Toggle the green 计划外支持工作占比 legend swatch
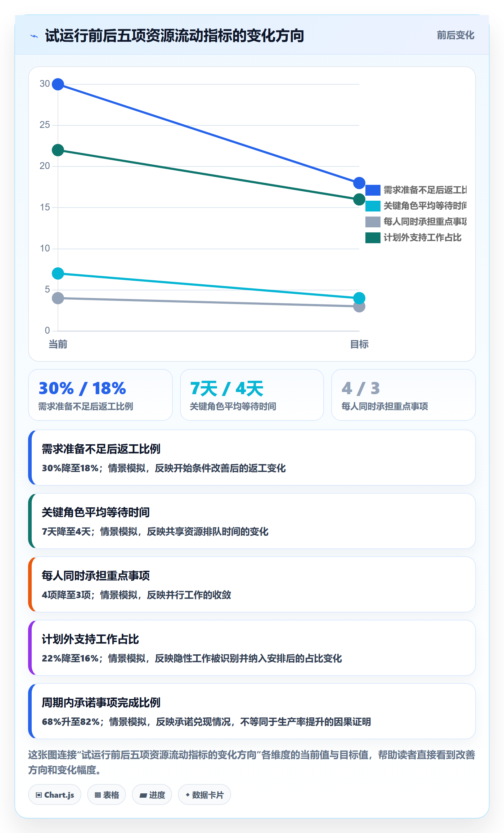Image resolution: width=504 pixels, height=833 pixels. pos(373,237)
